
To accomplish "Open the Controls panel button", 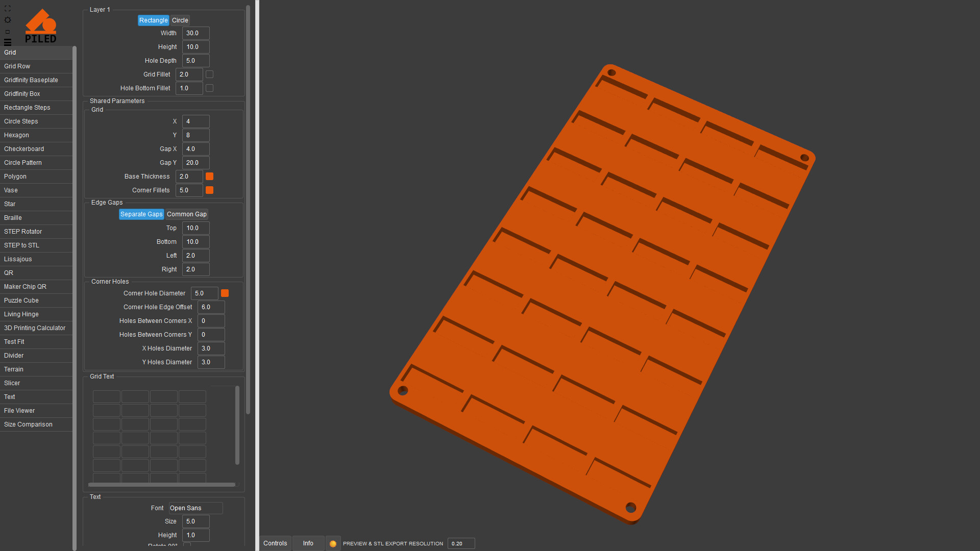I will pyautogui.click(x=275, y=543).
